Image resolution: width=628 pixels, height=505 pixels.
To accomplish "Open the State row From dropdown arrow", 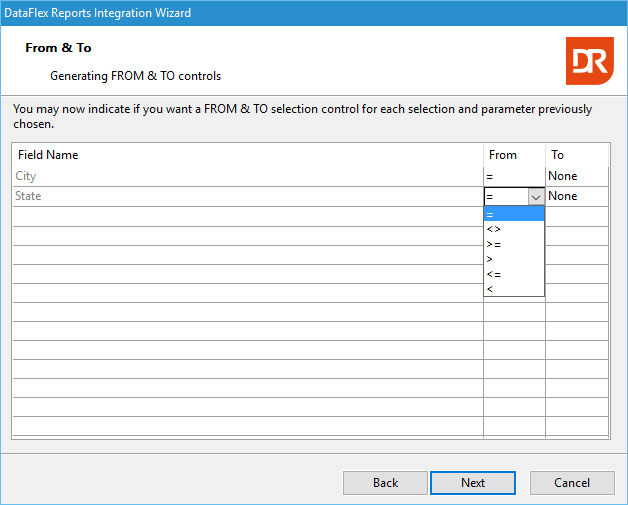I will tap(536, 197).
